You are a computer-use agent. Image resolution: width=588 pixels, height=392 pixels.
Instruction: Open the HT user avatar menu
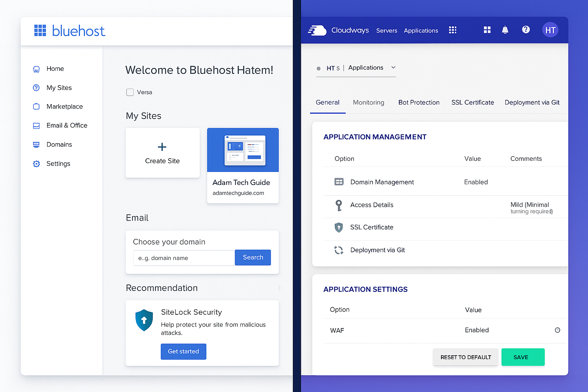(550, 30)
